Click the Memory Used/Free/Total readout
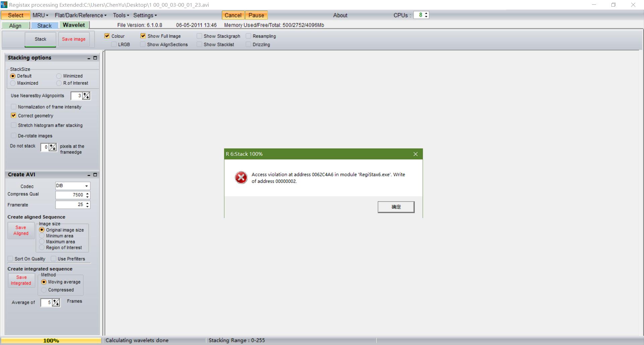Image resolution: width=644 pixels, height=345 pixels. click(274, 25)
